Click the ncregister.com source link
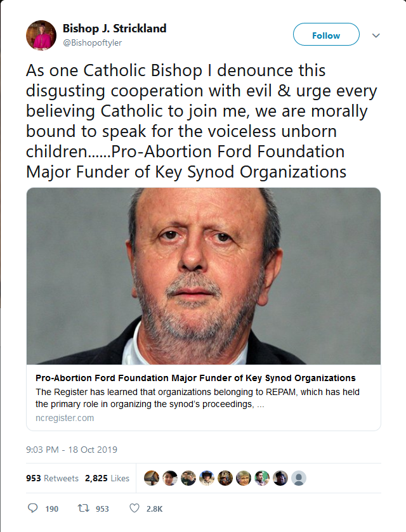Viewport: 406px width, 532px height. pos(65,418)
